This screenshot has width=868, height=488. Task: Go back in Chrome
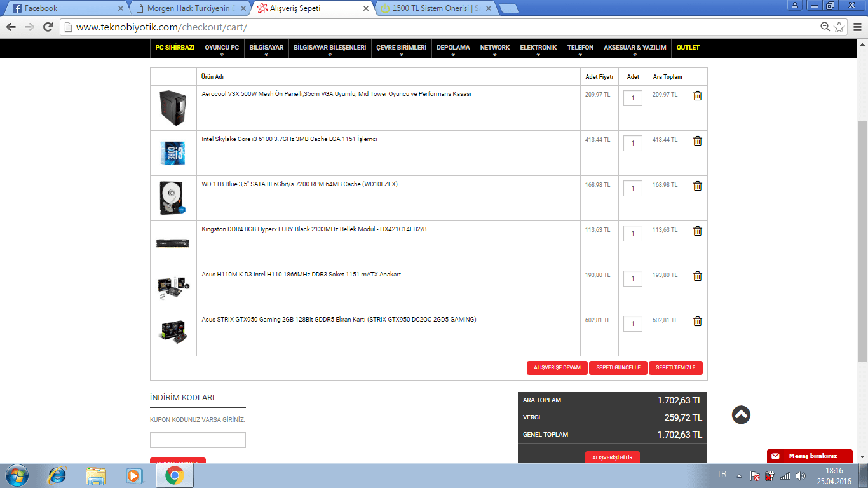[11, 27]
